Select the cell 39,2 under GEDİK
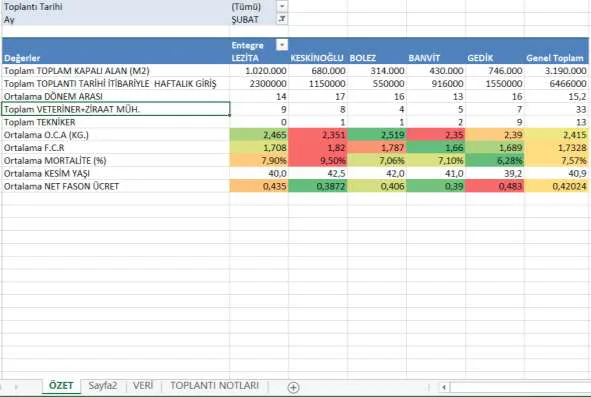The width and height of the screenshot is (591, 397). [495, 173]
